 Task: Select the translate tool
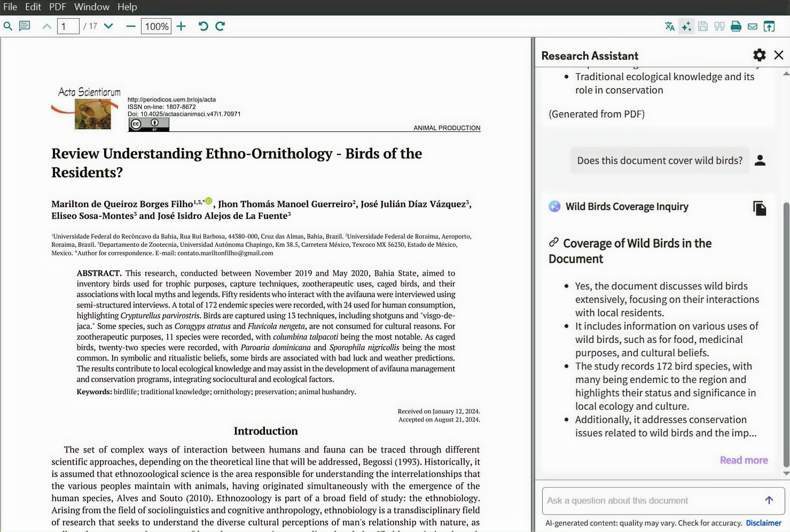pos(669,26)
